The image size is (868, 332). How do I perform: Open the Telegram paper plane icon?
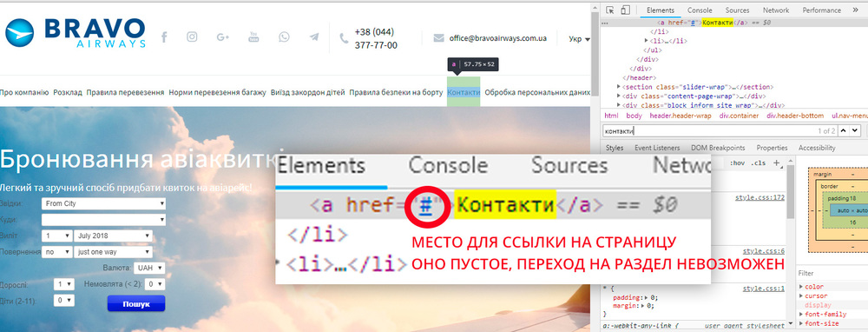(314, 37)
